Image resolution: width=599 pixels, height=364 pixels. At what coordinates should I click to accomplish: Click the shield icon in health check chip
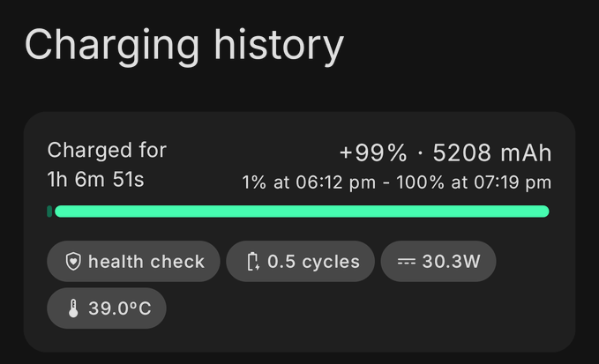coord(74,262)
